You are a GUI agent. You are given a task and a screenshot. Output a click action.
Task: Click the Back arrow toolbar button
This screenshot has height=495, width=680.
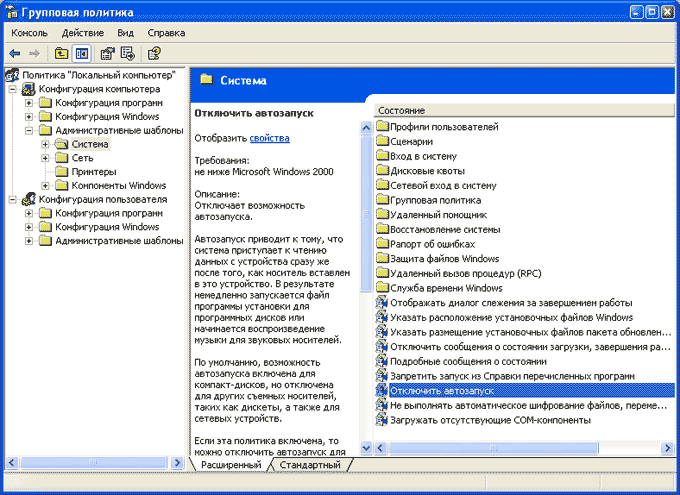[x=15, y=53]
